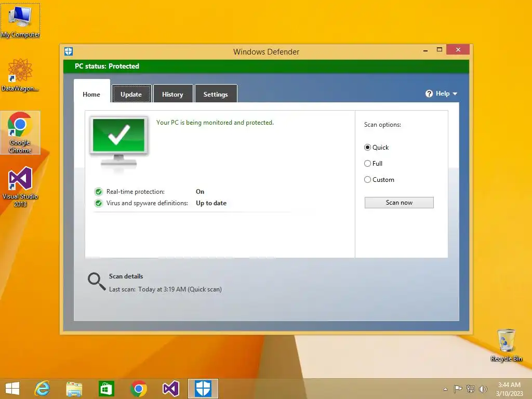The height and width of the screenshot is (399, 532).
Task: Select the Google Chrome desktop shortcut
Action: pyautogui.click(x=20, y=132)
